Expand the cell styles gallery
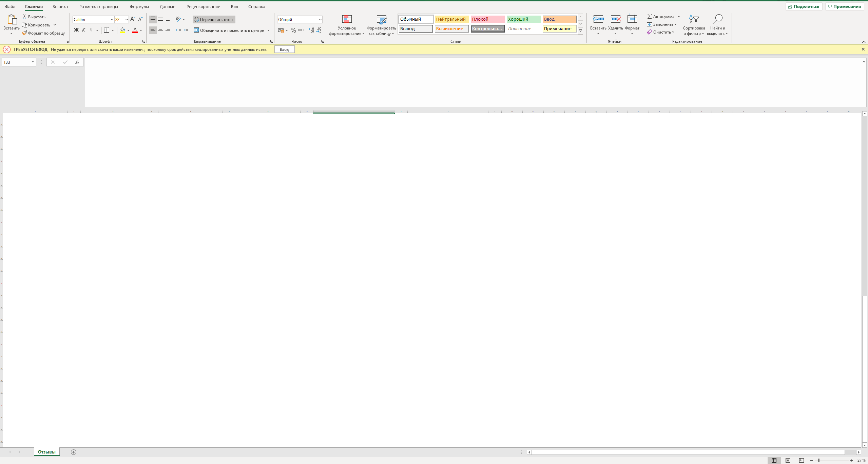Viewport: 868px width, 464px height. [580, 31]
